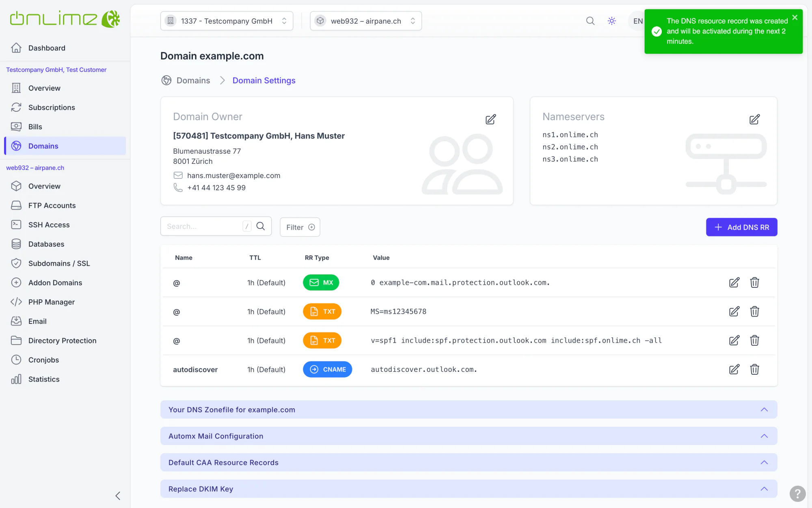The width and height of the screenshot is (812, 508).
Task: Open the web932 – airpane.ch webhosting selector
Action: [366, 21]
